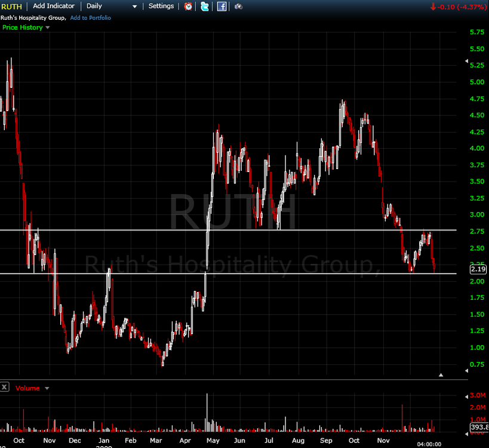
Task: Click the Aug label on the time axis
Action: pyautogui.click(x=298, y=440)
